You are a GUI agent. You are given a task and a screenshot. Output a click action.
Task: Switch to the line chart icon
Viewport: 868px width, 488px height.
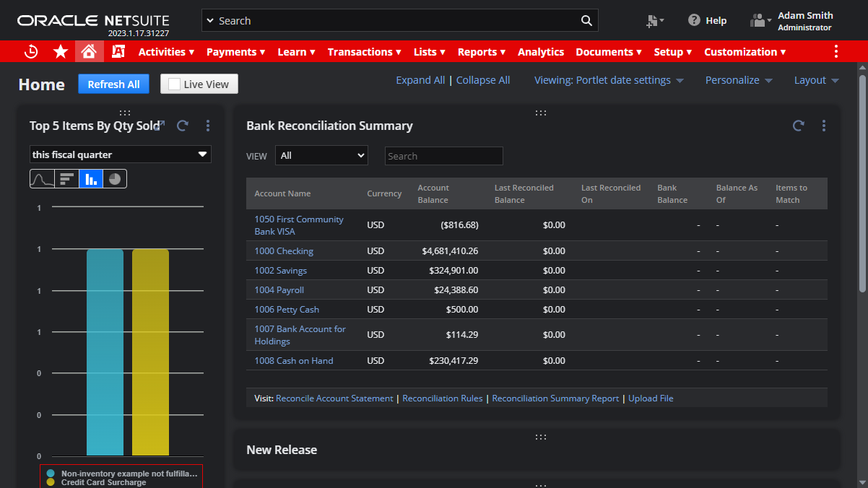pyautogui.click(x=42, y=179)
